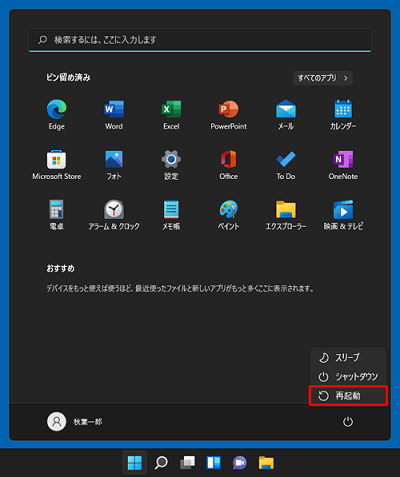The image size is (400, 477).
Task: Open アラーム & クロック app
Action: [114, 215]
